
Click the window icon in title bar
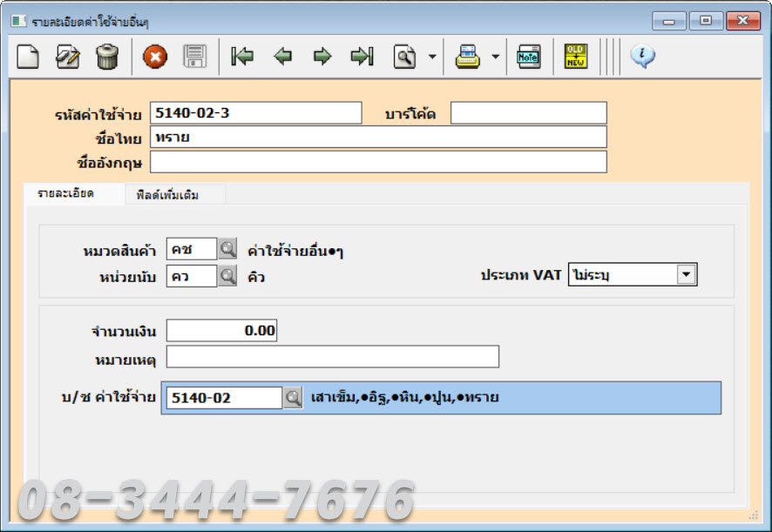click(18, 21)
